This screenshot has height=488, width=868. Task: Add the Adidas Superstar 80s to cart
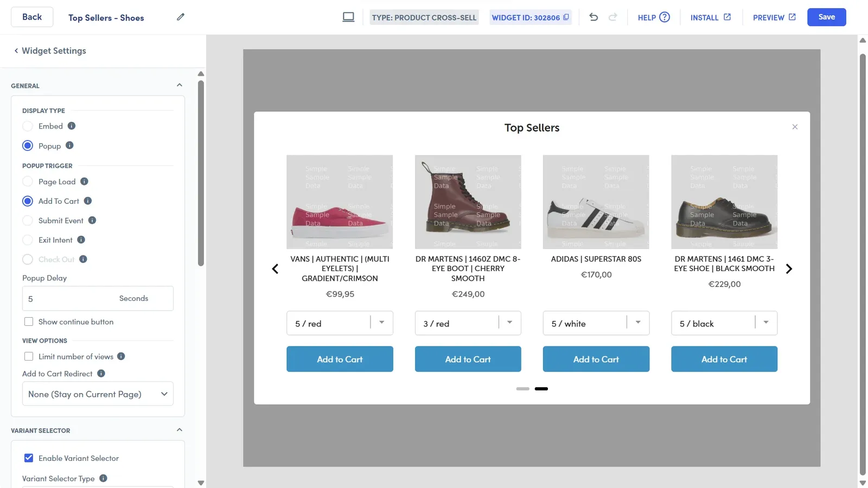pyautogui.click(x=596, y=359)
